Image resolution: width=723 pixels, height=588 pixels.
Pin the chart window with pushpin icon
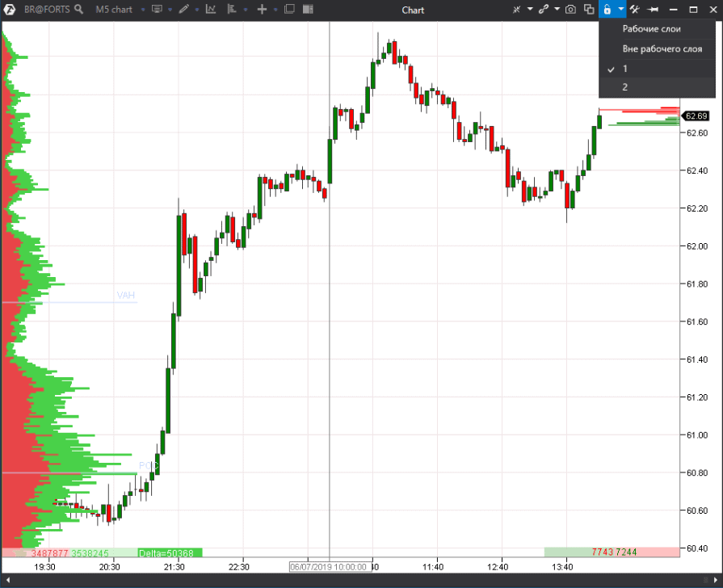click(654, 10)
